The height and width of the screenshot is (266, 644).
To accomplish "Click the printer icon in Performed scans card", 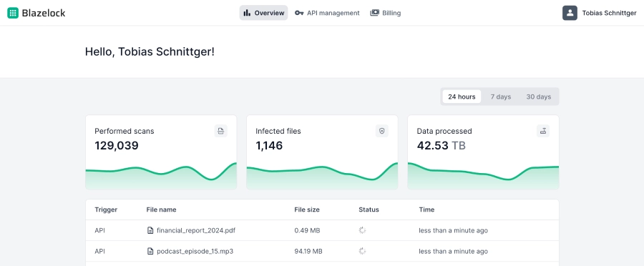I will pos(221,131).
